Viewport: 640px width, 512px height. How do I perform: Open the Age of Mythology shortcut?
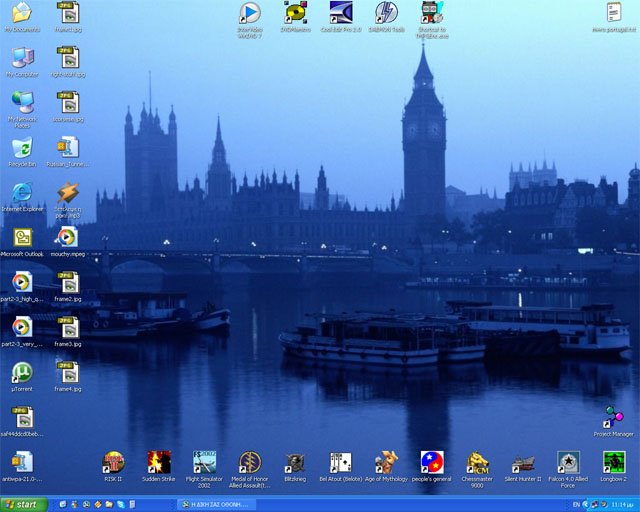387,462
